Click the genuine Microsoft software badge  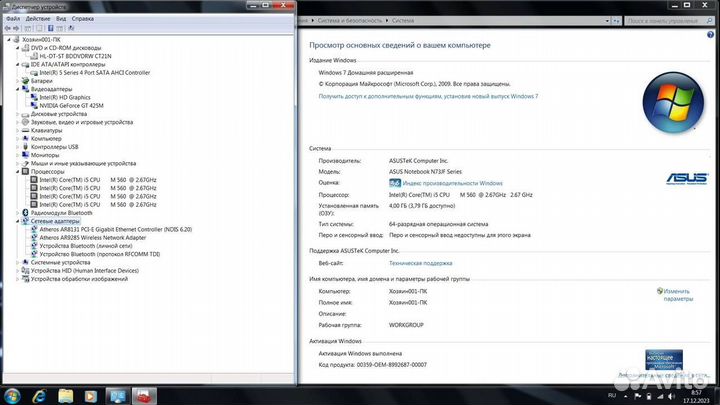tap(664, 360)
